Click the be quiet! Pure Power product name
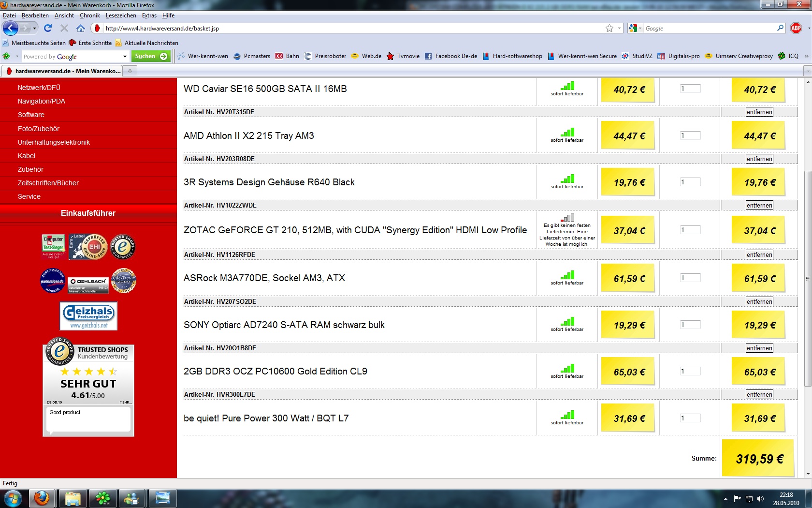812x508 pixels. [266, 418]
